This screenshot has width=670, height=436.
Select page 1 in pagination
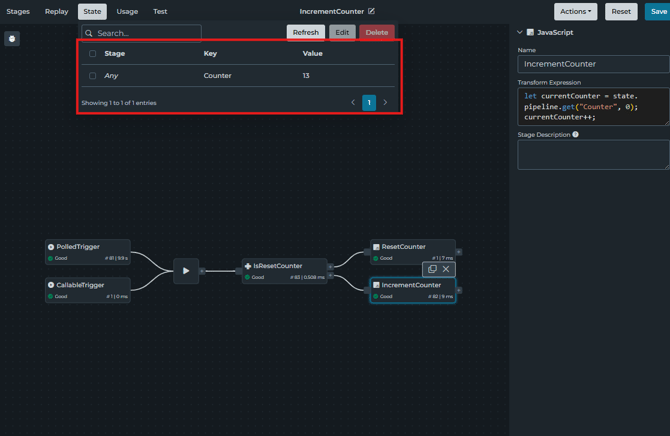click(x=369, y=103)
